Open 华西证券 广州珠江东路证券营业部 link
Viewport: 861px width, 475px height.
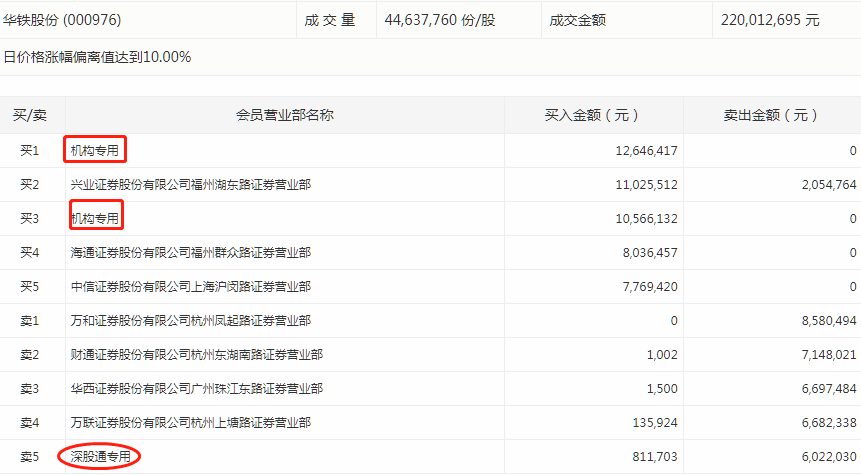[196, 389]
